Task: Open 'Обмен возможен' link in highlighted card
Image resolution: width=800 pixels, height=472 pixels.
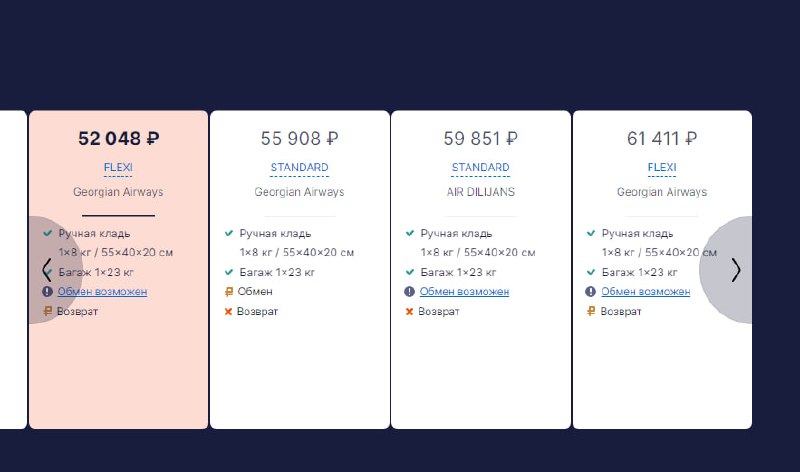Action: (102, 291)
